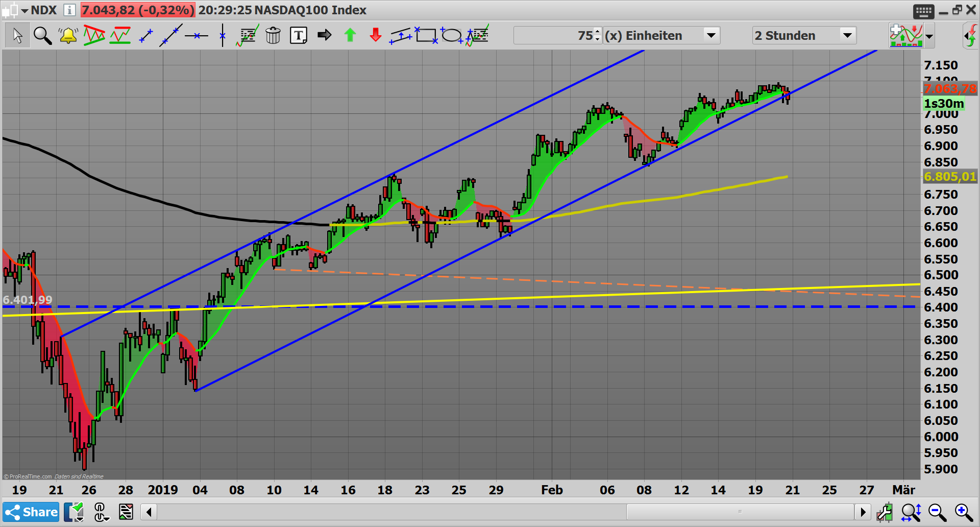Zoom out with the minus magnifier
Viewport: 980px width, 527px height.
point(937,512)
